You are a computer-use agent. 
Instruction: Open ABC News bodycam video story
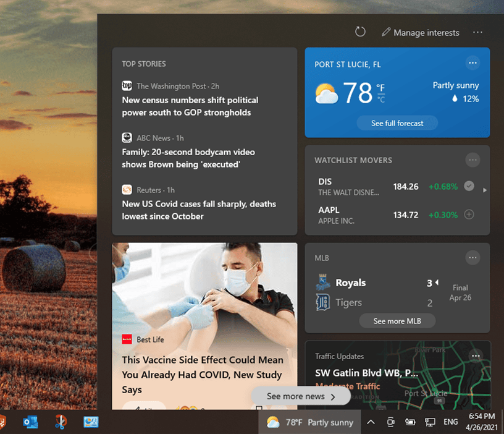[188, 158]
